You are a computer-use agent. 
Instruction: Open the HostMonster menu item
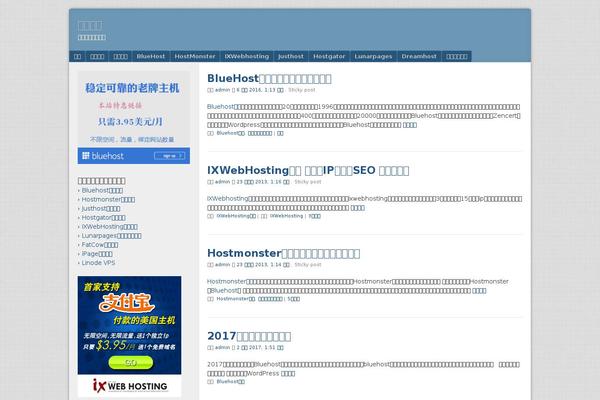point(195,56)
